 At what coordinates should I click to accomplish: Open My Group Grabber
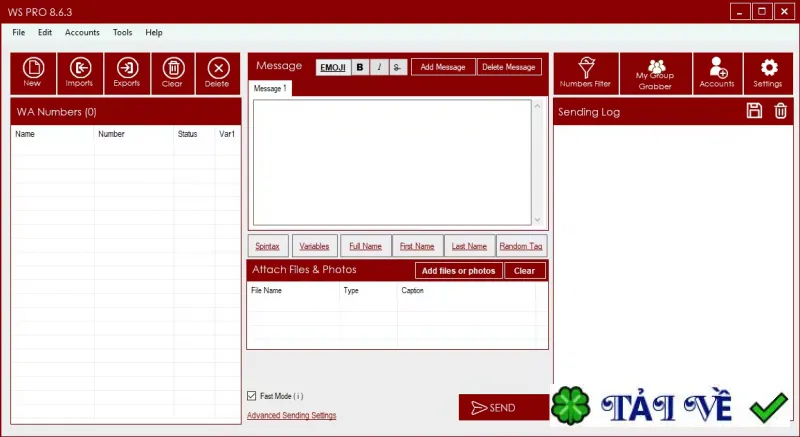coord(656,73)
